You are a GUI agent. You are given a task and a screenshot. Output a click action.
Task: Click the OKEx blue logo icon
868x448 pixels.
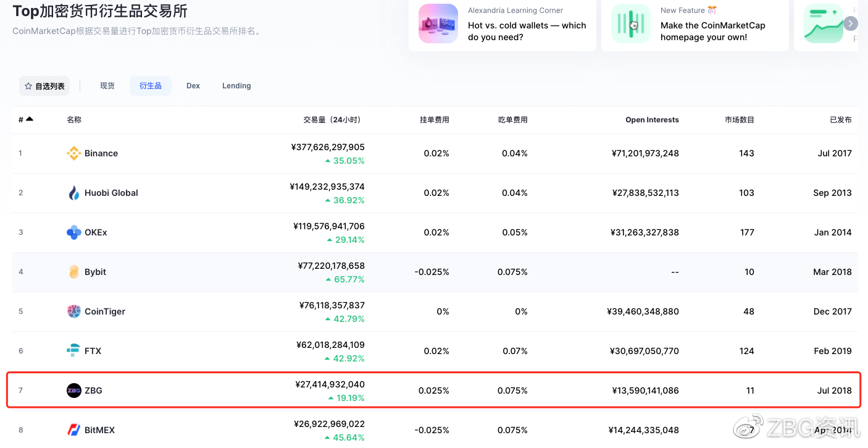click(74, 232)
